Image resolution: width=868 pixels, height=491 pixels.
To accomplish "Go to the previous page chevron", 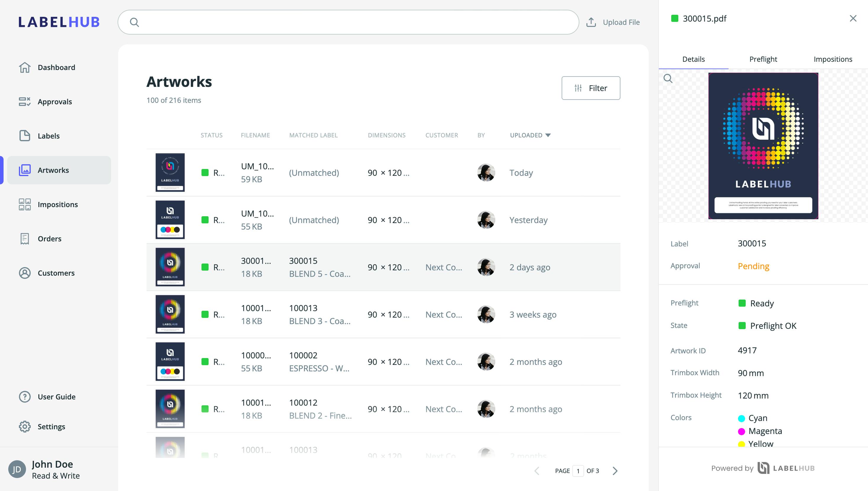I will (x=537, y=471).
